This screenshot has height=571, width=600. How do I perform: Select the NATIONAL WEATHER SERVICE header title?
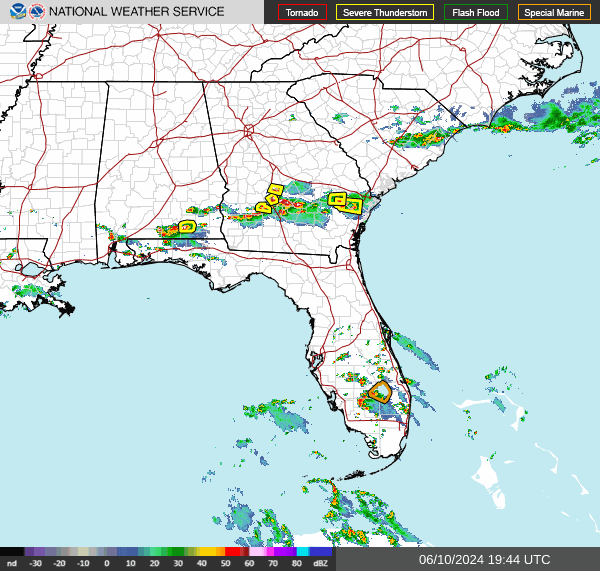coord(137,11)
